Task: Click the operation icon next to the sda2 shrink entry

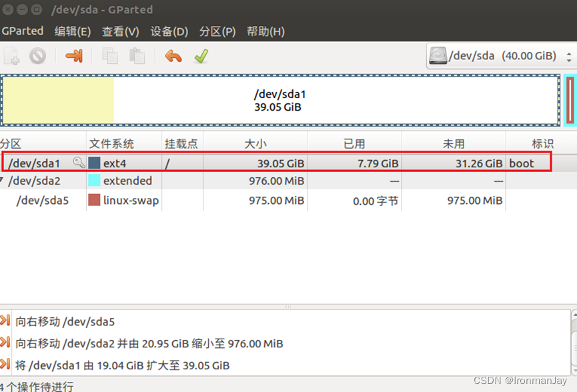Action: click(x=5, y=343)
